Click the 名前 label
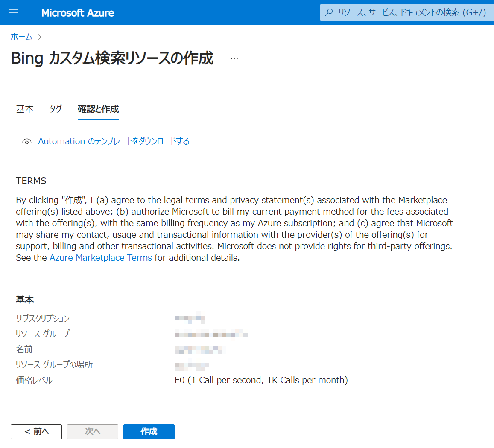 click(24, 349)
